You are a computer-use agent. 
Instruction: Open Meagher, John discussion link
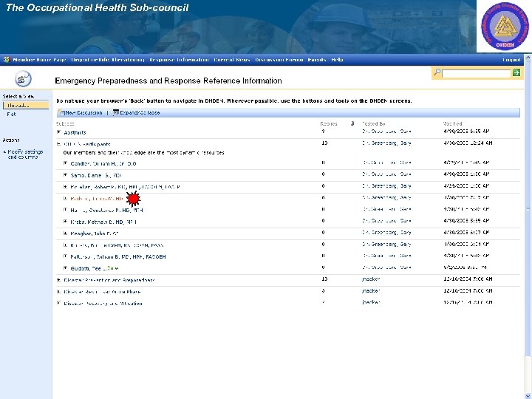pyautogui.click(x=95, y=233)
